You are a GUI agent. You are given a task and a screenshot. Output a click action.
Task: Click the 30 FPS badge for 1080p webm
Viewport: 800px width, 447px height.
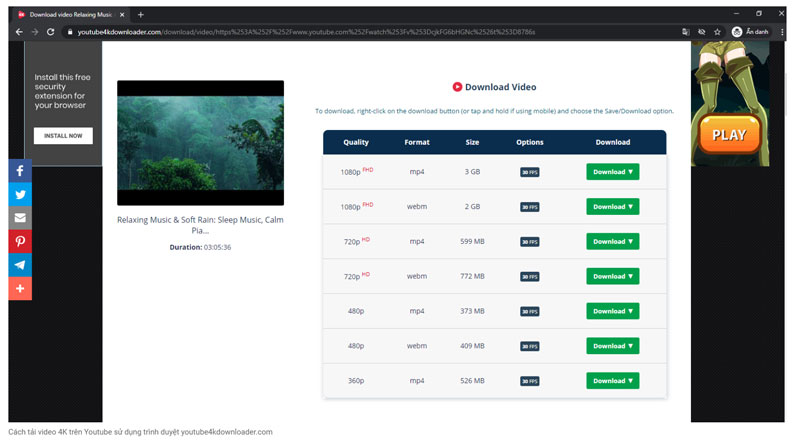tap(530, 207)
